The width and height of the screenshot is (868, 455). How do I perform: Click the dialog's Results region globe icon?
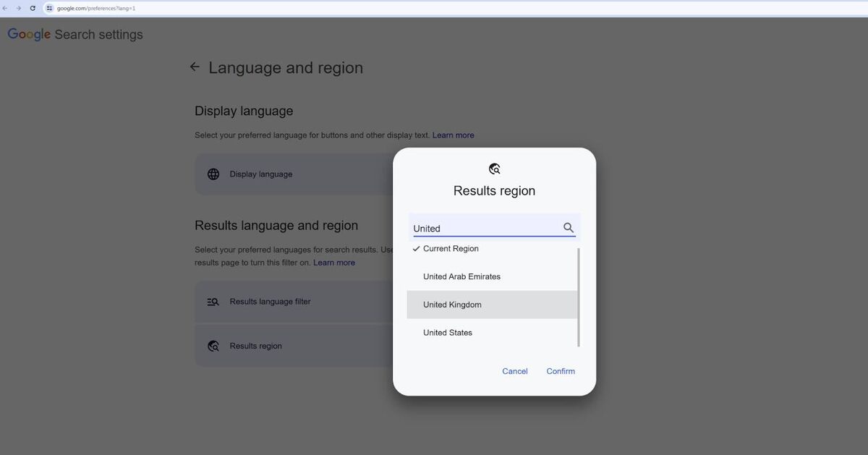pyautogui.click(x=495, y=169)
